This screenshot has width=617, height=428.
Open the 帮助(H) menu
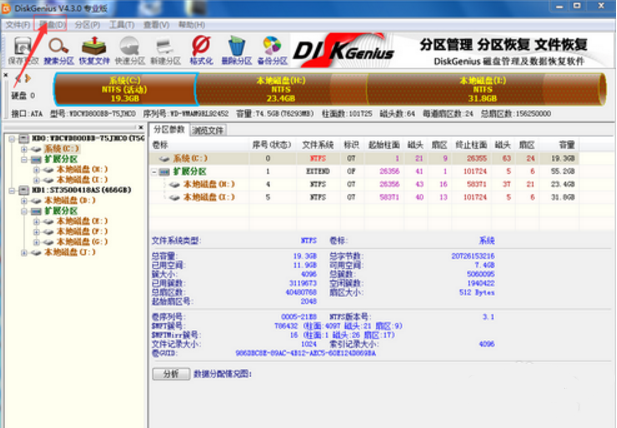191,25
